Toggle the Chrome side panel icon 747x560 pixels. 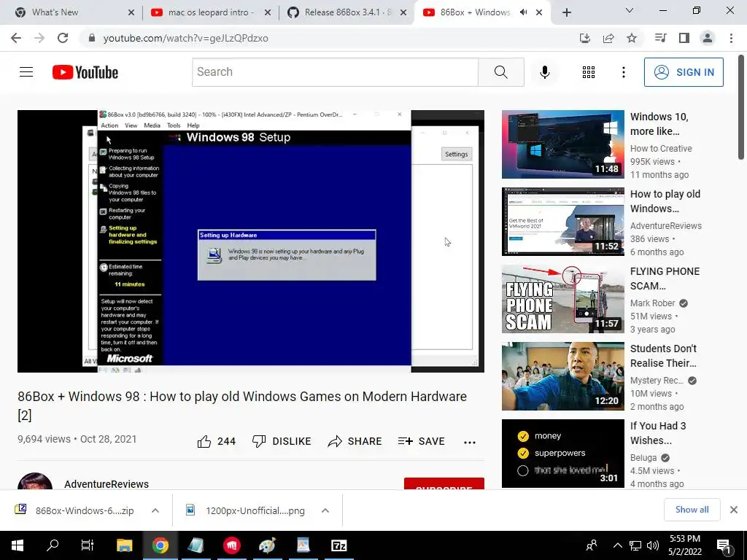684,38
